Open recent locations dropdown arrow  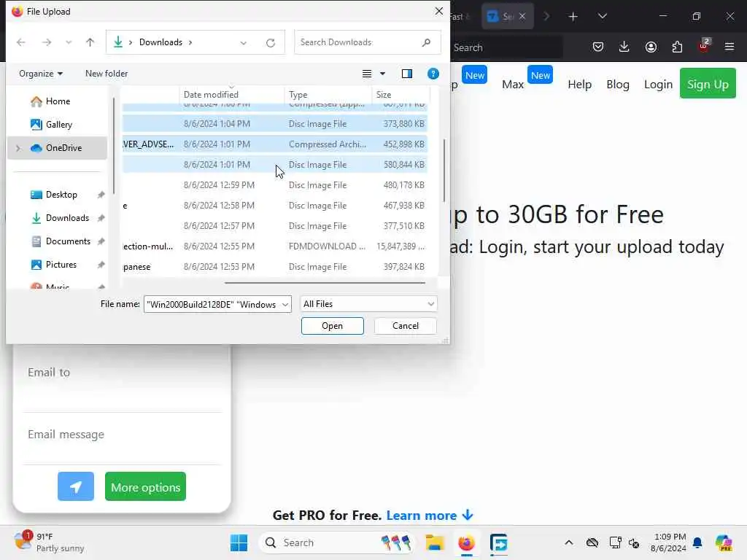coord(69,42)
